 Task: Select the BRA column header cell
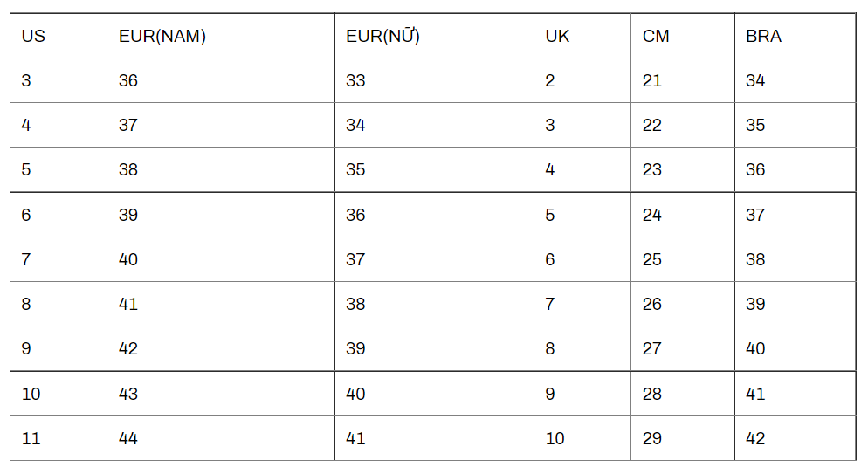click(x=763, y=37)
